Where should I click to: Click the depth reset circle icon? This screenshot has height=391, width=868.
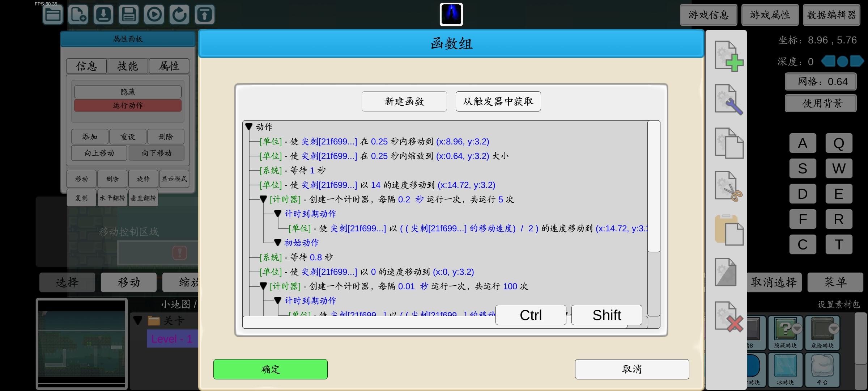coord(842,61)
